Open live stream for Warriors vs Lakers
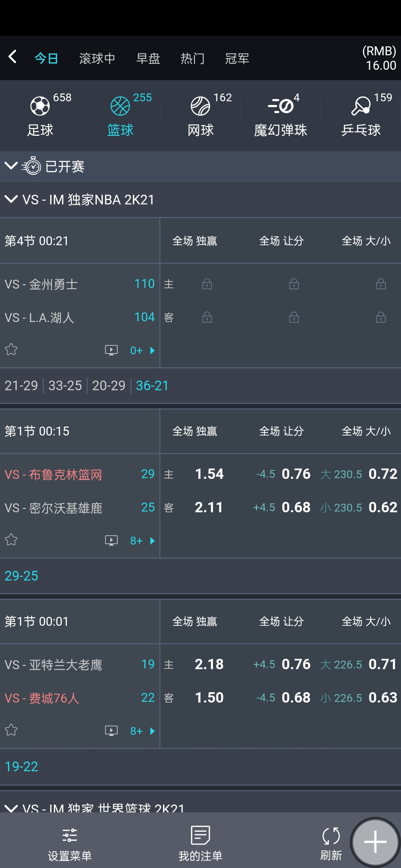 pyautogui.click(x=111, y=350)
